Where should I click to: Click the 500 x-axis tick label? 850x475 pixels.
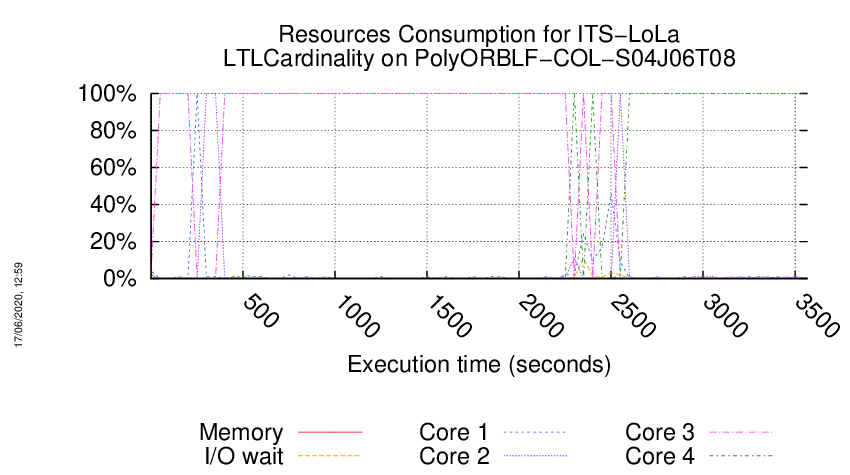[x=260, y=311]
